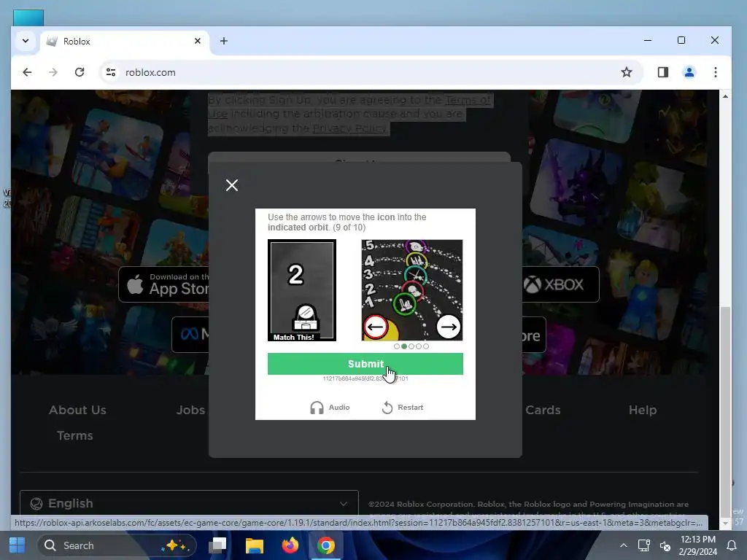The width and height of the screenshot is (747, 560).
Task: Open the Cards footer link
Action: coord(543,410)
